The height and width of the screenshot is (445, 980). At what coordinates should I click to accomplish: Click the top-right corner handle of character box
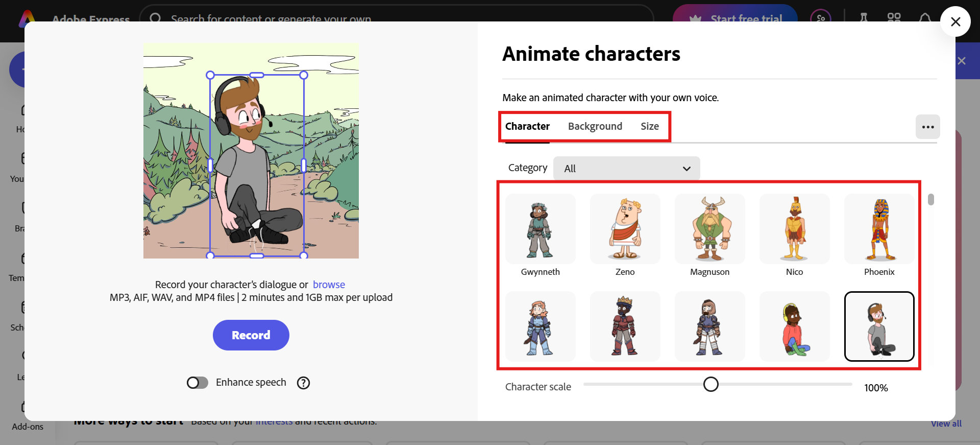pos(304,75)
